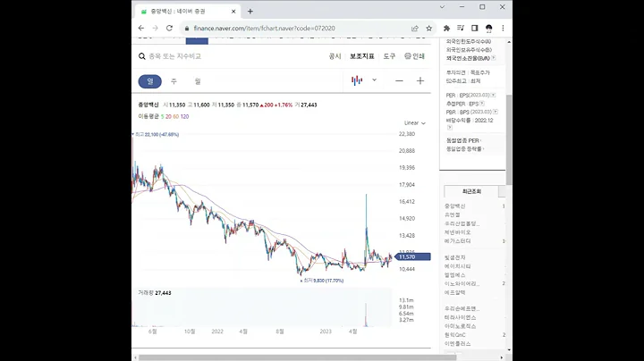Open 중앙백신 in recent list
The width and height of the screenshot is (644, 361).
coord(455,206)
